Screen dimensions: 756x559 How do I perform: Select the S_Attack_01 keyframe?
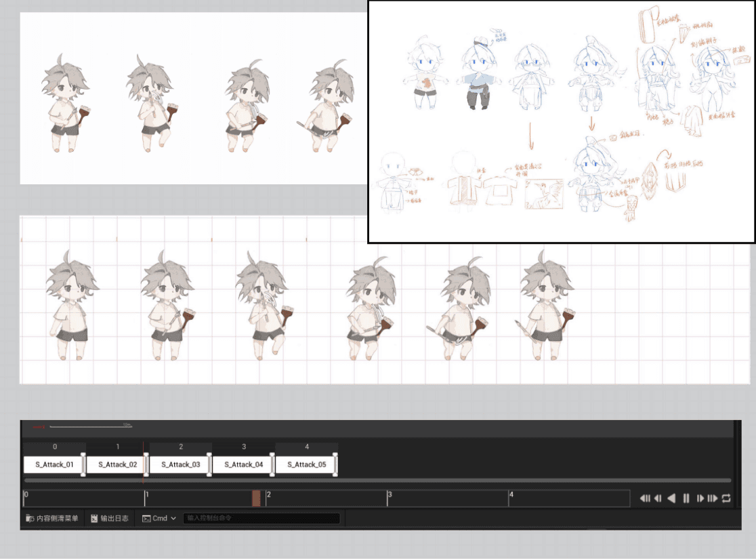tap(53, 464)
